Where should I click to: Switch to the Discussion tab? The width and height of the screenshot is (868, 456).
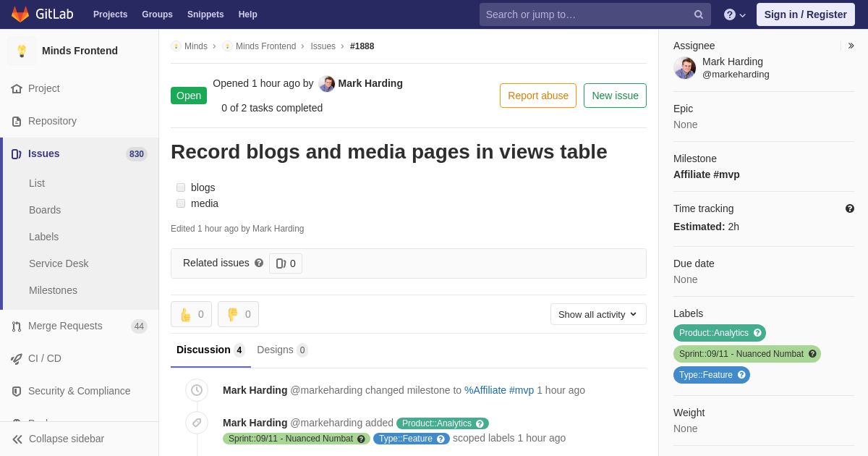point(210,350)
